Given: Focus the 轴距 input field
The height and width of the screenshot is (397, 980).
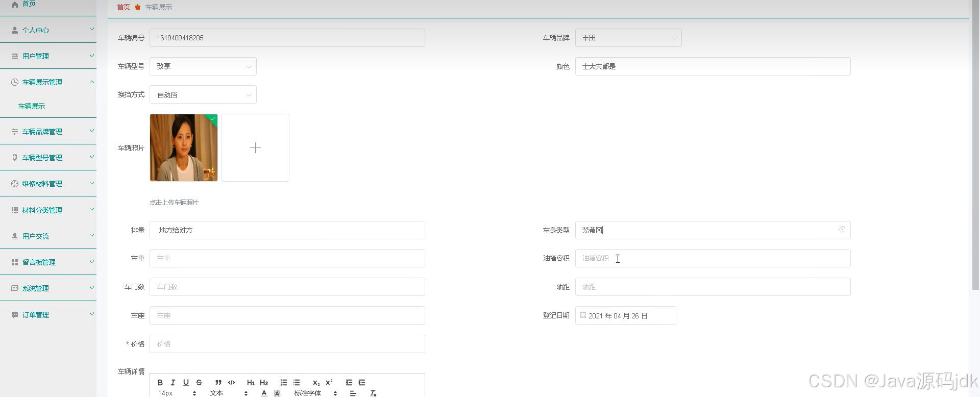Looking at the screenshot, I should point(713,287).
